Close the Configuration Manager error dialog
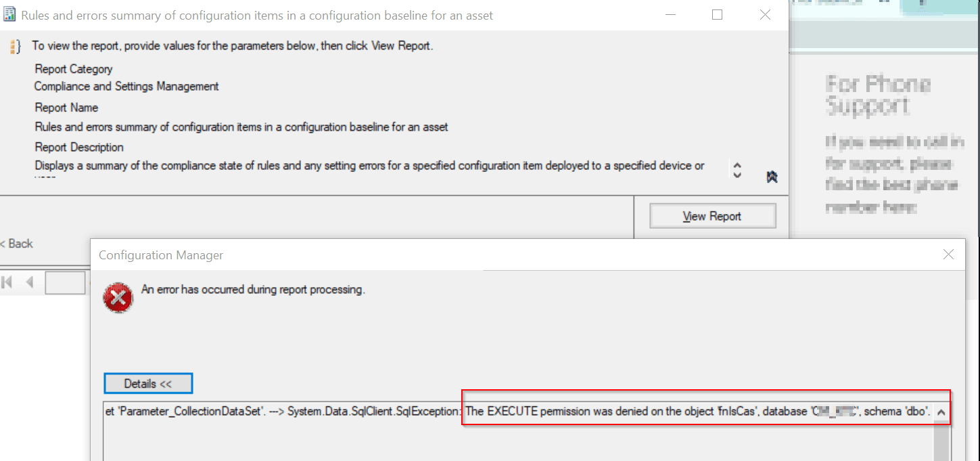The image size is (980, 461). tap(949, 255)
